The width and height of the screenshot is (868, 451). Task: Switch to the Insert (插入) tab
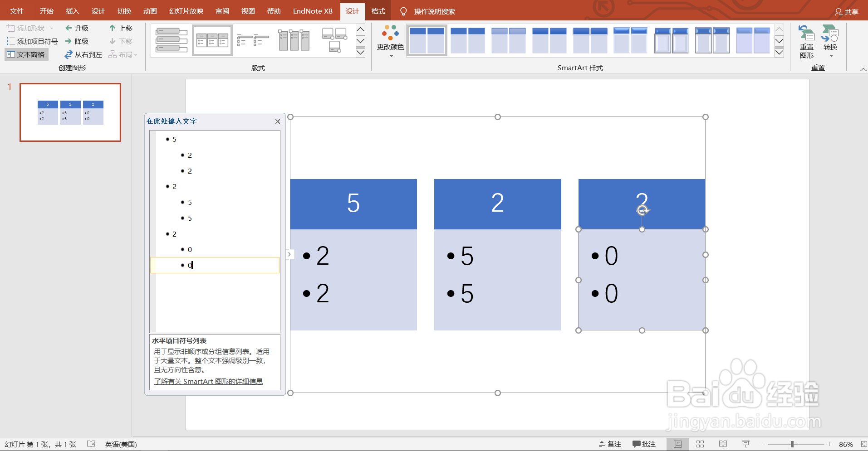pos(72,11)
